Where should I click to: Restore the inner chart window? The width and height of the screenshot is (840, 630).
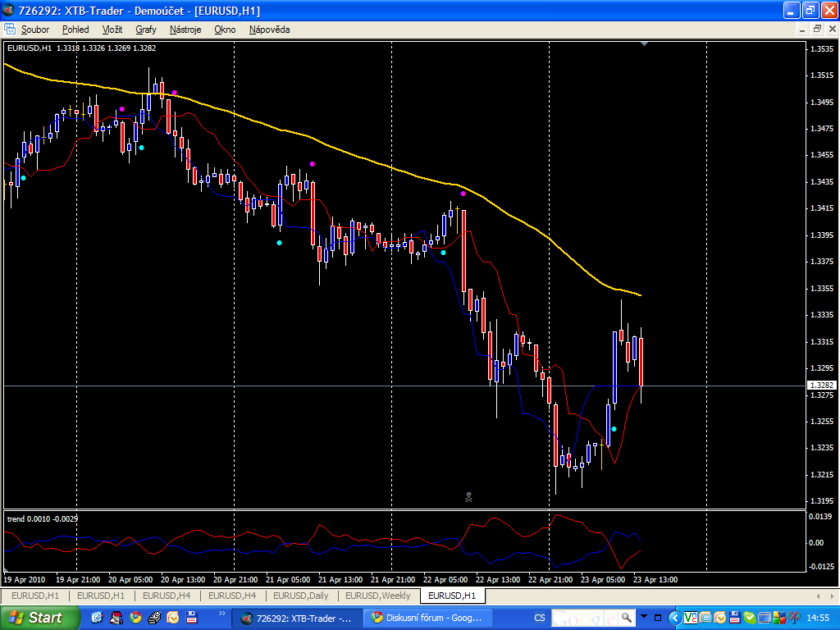(x=817, y=30)
